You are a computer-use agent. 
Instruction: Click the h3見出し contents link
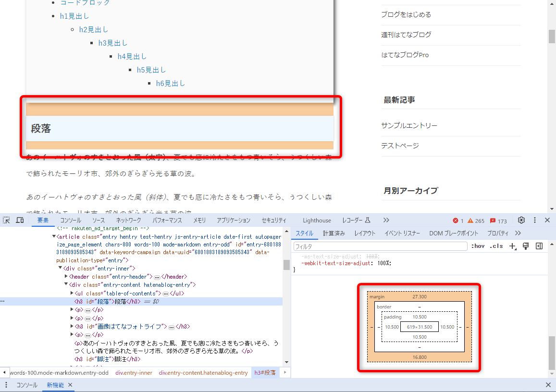pos(113,43)
